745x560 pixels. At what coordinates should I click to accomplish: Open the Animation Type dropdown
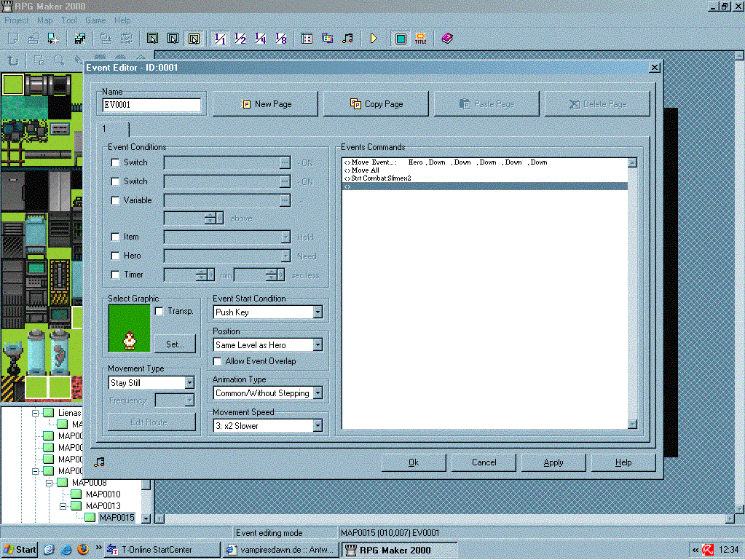point(318,393)
